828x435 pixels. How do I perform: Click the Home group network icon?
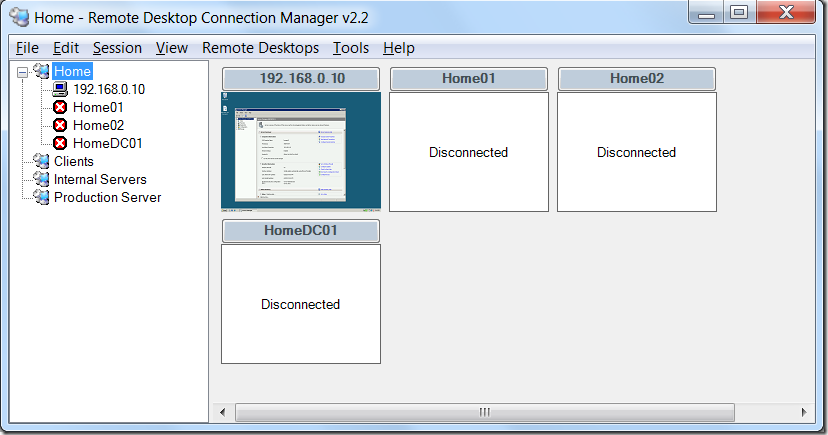[41, 71]
